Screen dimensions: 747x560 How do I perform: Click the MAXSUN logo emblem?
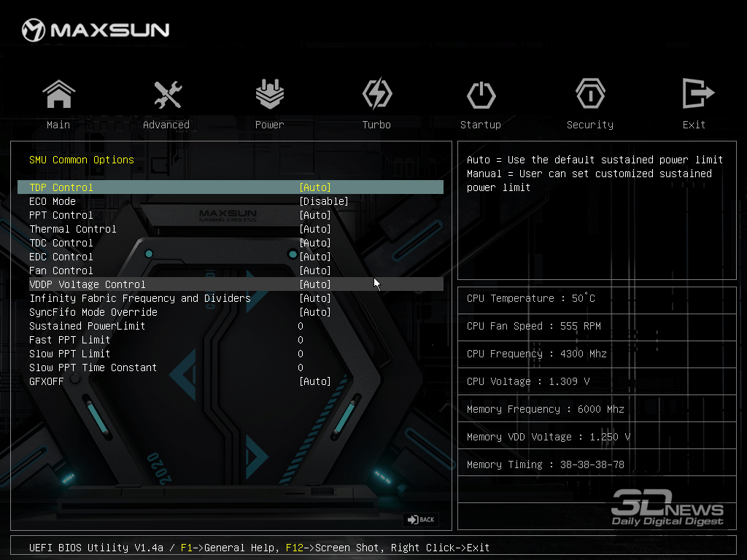pos(34,30)
